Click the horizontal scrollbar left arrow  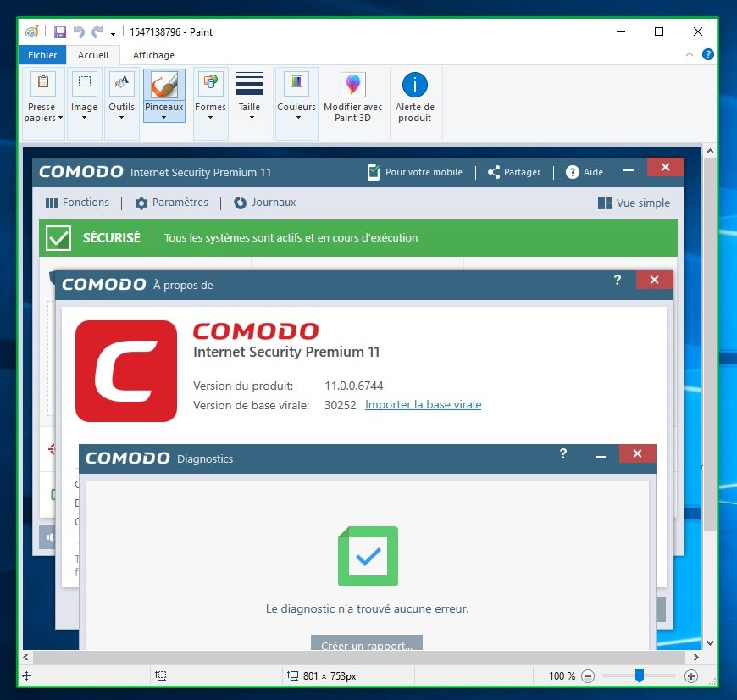click(x=26, y=657)
